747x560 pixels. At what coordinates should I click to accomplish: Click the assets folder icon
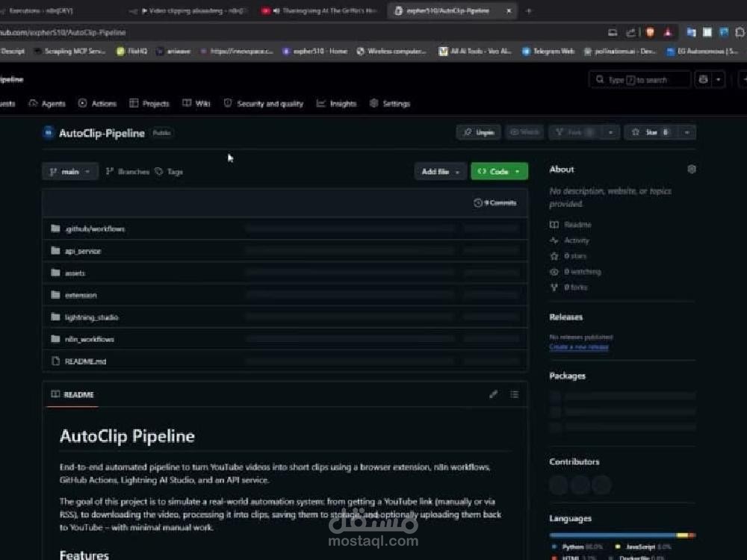click(x=55, y=273)
